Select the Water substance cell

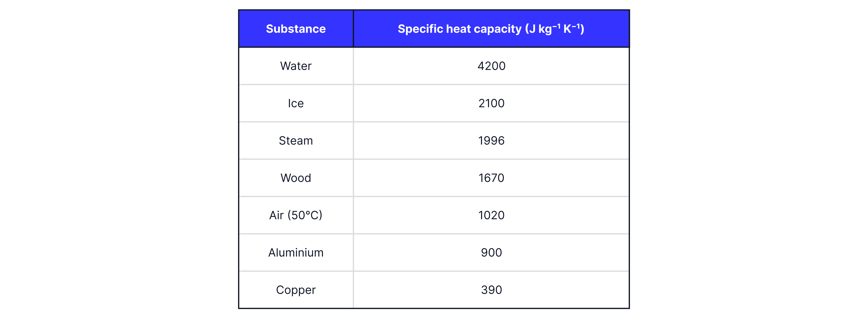[x=296, y=66]
